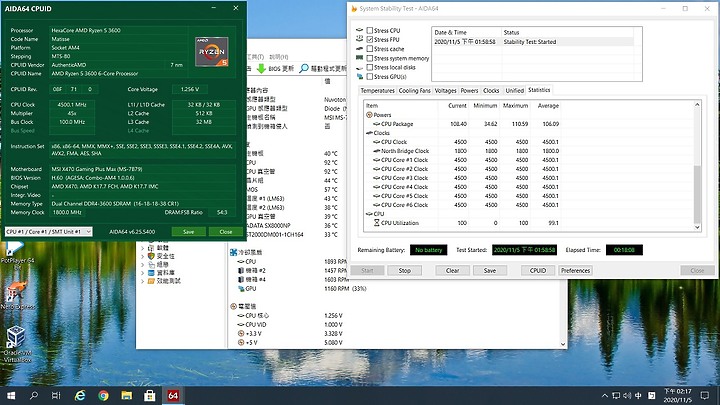Enable Stress system memory checkbox
The height and width of the screenshot is (405, 720).
(x=370, y=58)
